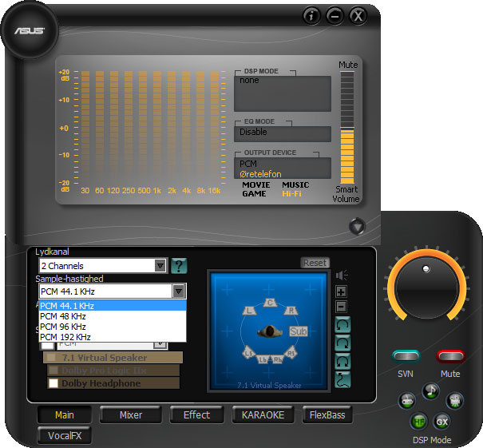Click the Smart Volume label

click(x=346, y=194)
